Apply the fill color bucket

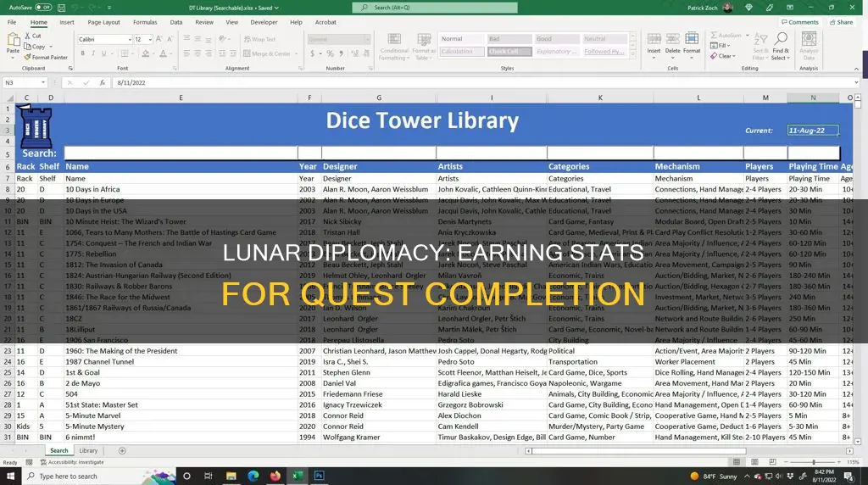click(x=145, y=53)
